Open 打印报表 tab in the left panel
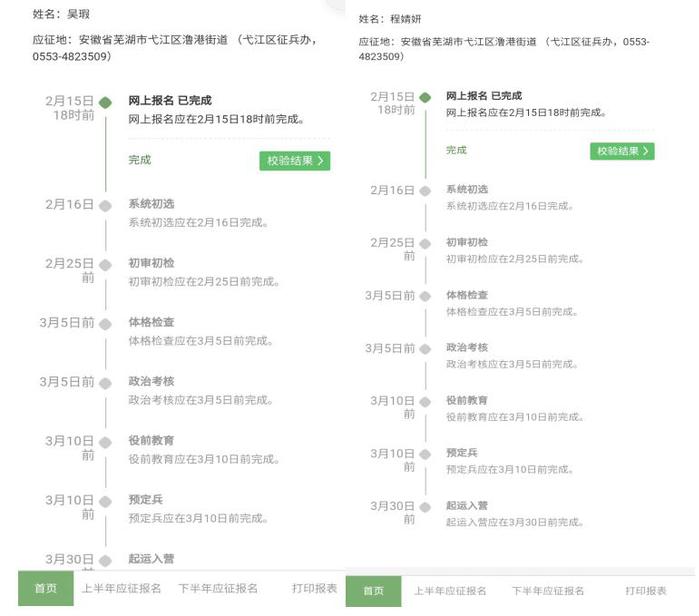699x616 pixels. click(x=314, y=589)
